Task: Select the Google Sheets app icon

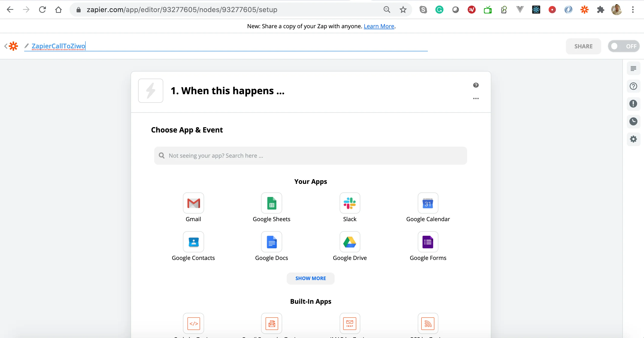Action: tap(271, 203)
